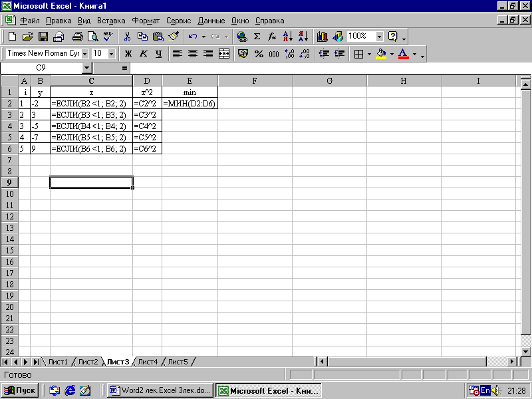Launch the Chart Wizard icon

pos(322,37)
